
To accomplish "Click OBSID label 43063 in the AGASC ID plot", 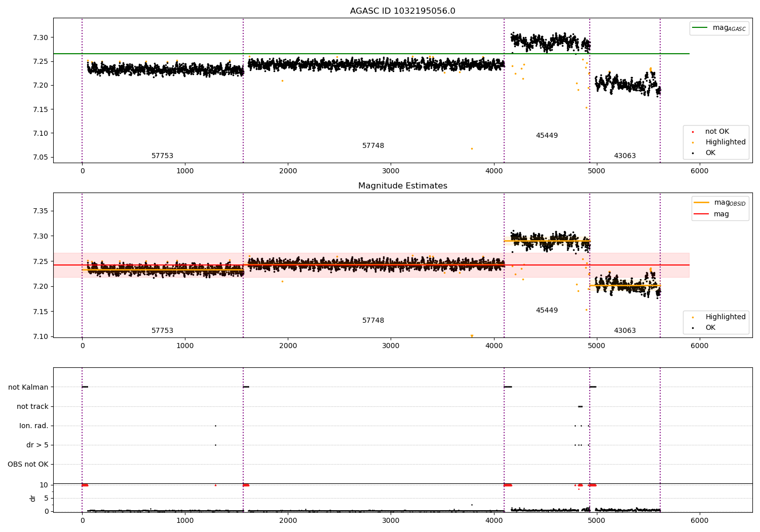I will click(625, 156).
